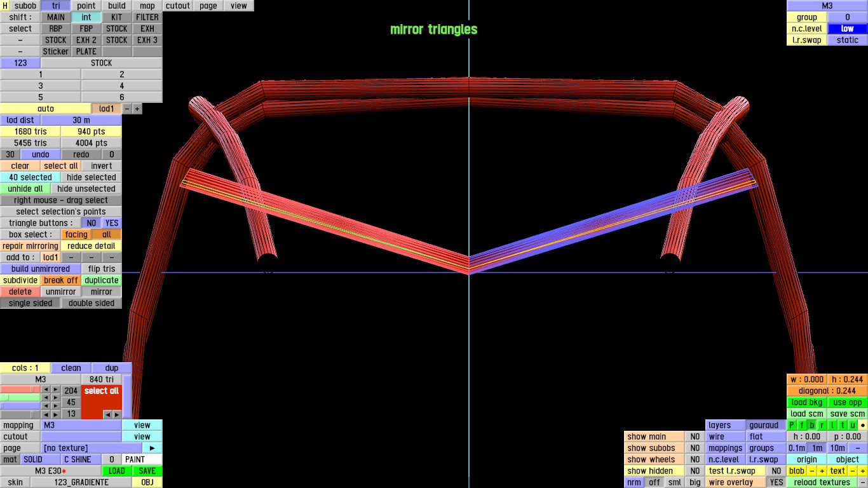Select the r right view button
The width and height of the screenshot is (868, 488).
[x=822, y=425]
